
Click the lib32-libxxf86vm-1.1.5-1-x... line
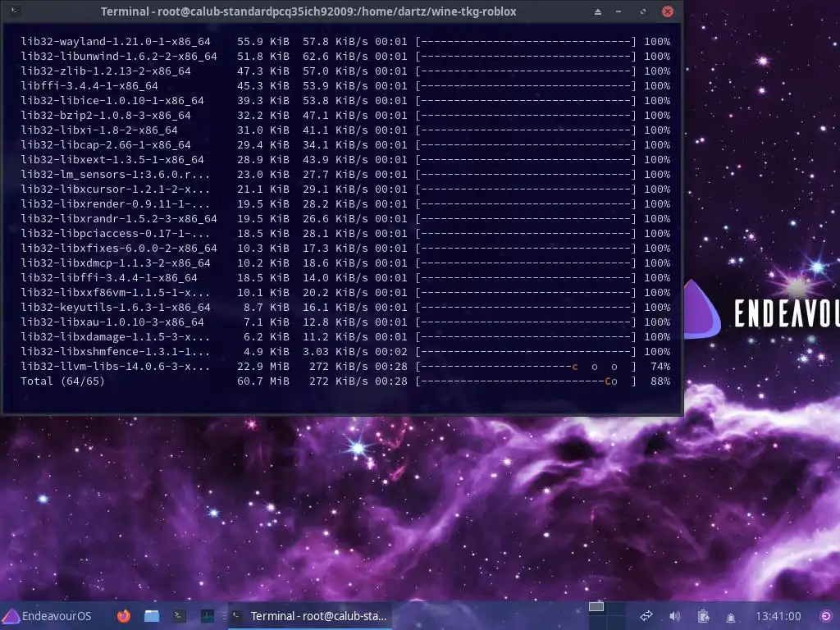(345, 293)
